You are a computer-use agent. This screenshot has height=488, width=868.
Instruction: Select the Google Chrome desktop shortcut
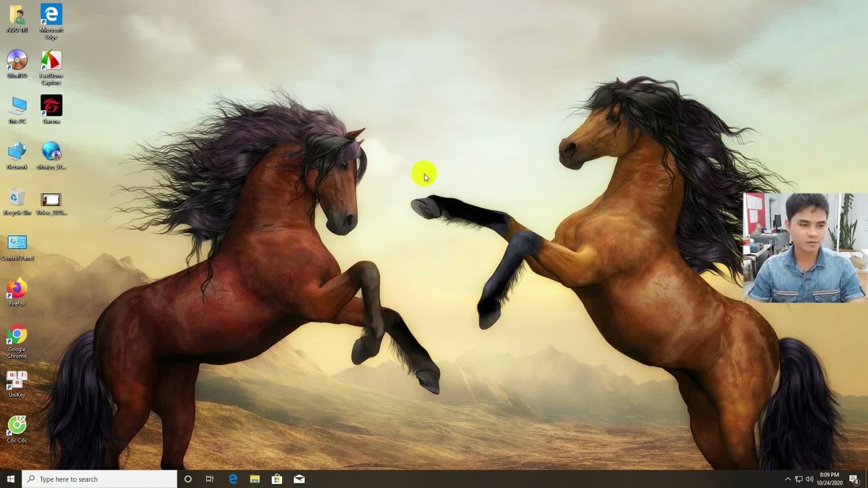(x=17, y=342)
